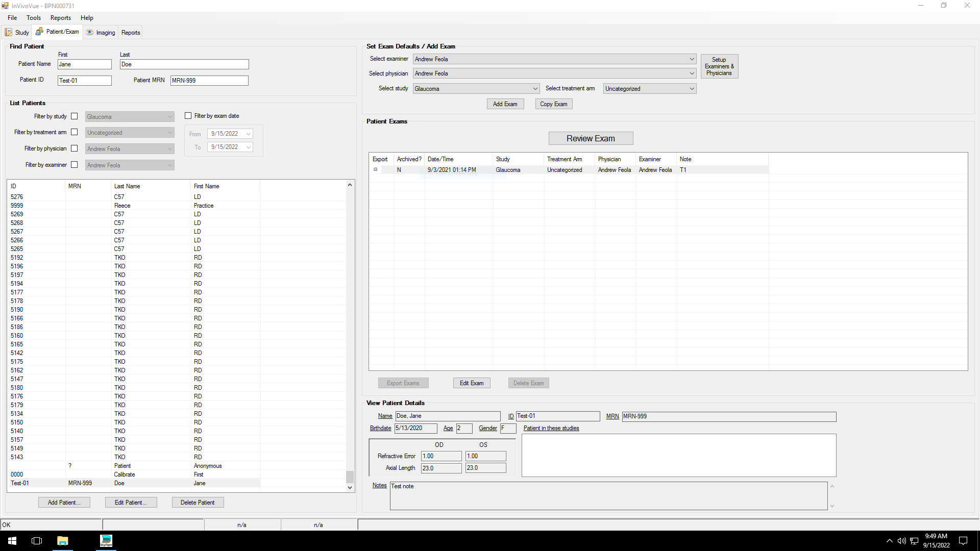This screenshot has height=551, width=980.
Task: Click the Imaging tab eye icon
Action: [90, 32]
